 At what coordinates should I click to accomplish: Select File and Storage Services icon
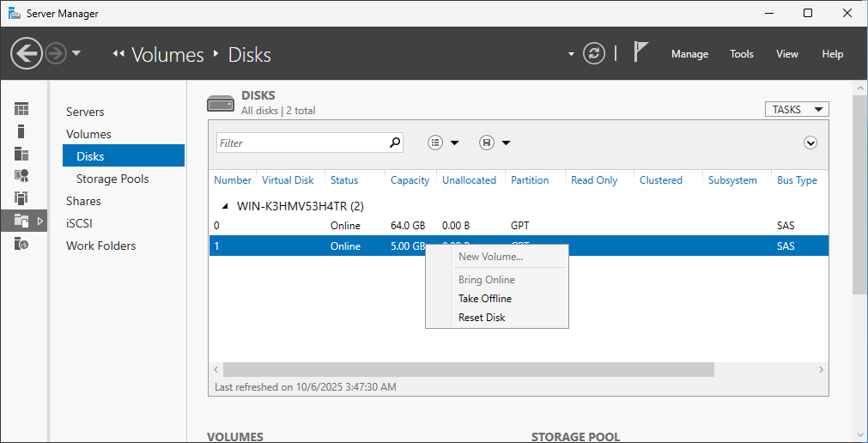[21, 221]
